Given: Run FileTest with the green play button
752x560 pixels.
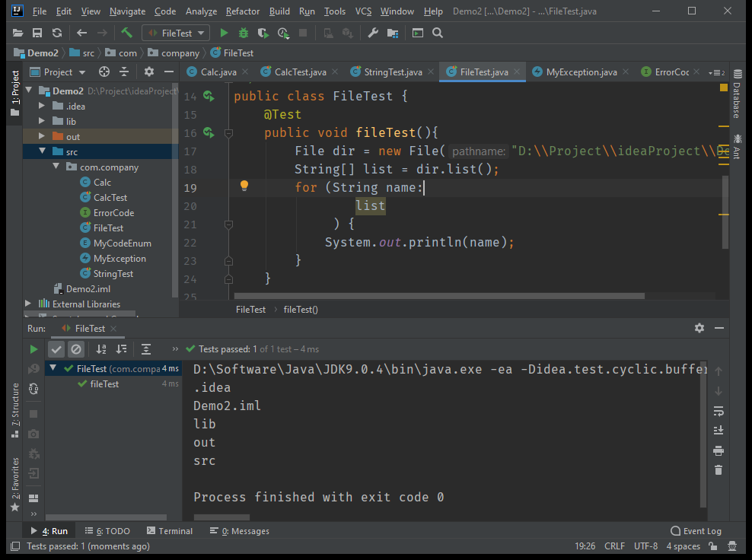Looking at the screenshot, I should (224, 33).
